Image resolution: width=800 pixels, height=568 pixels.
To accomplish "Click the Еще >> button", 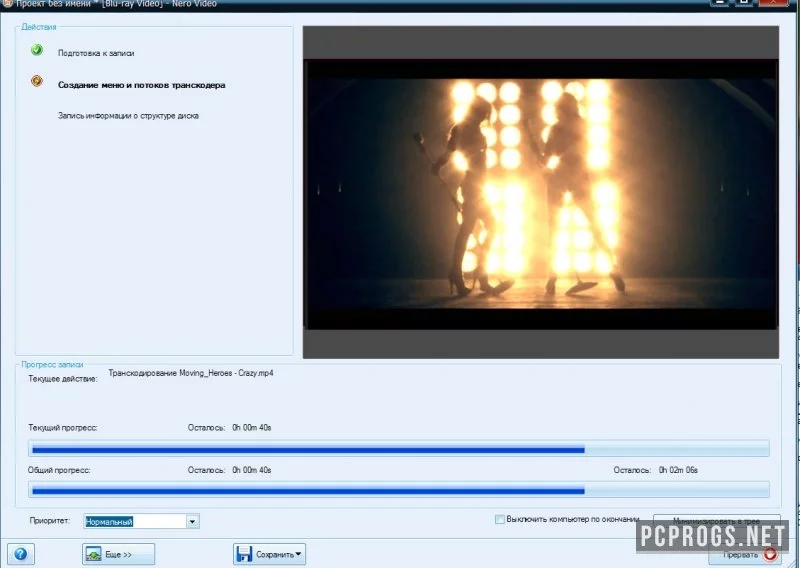I will (118, 554).
